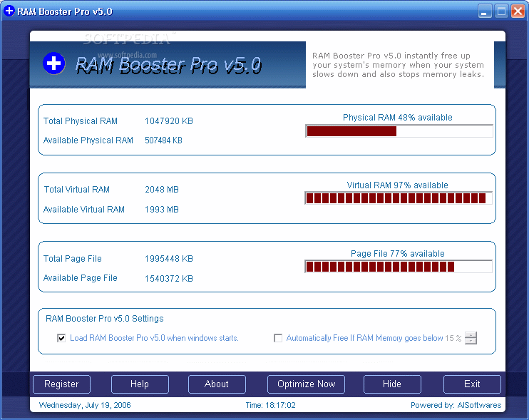Click the Total Virtual RAM label

76,190
